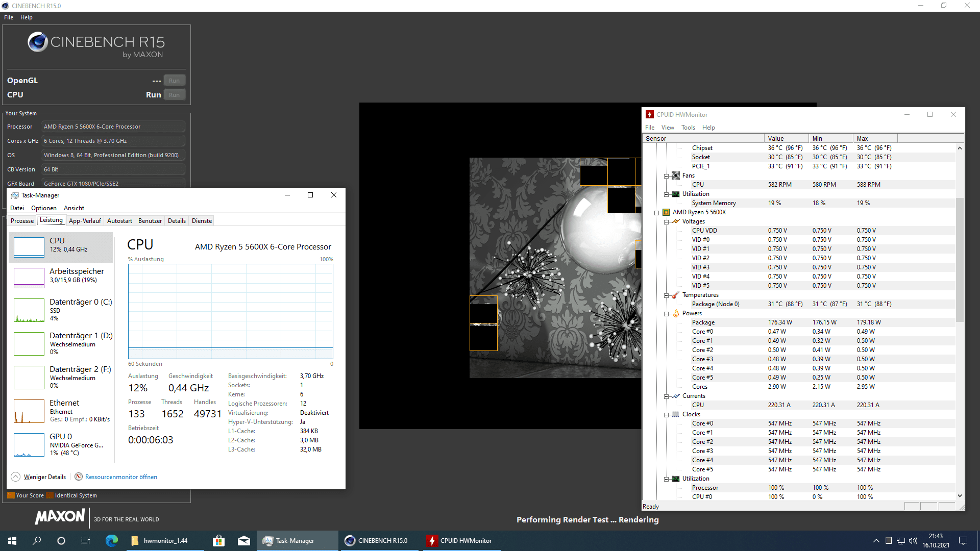Open the Cinebench File menu

click(9, 17)
